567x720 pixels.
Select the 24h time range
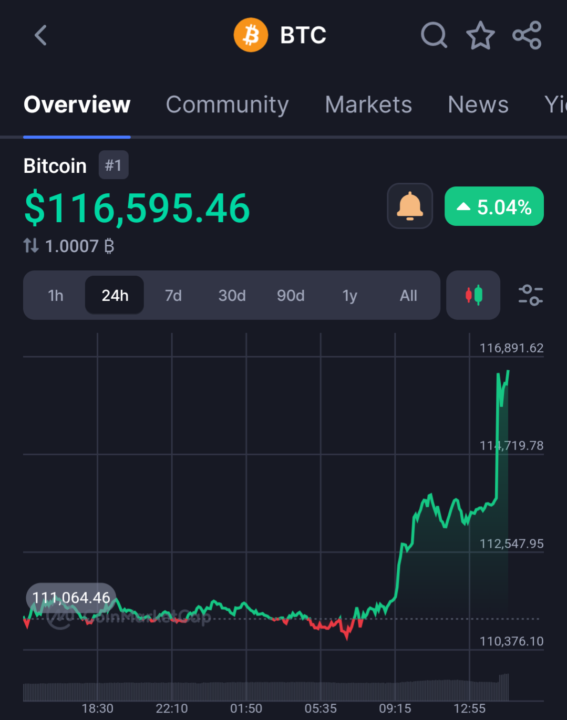point(115,295)
